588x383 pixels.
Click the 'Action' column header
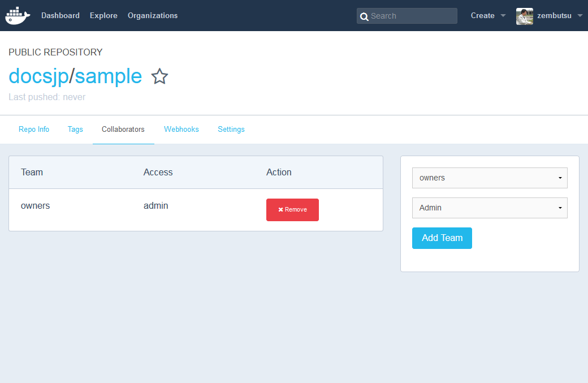point(279,172)
